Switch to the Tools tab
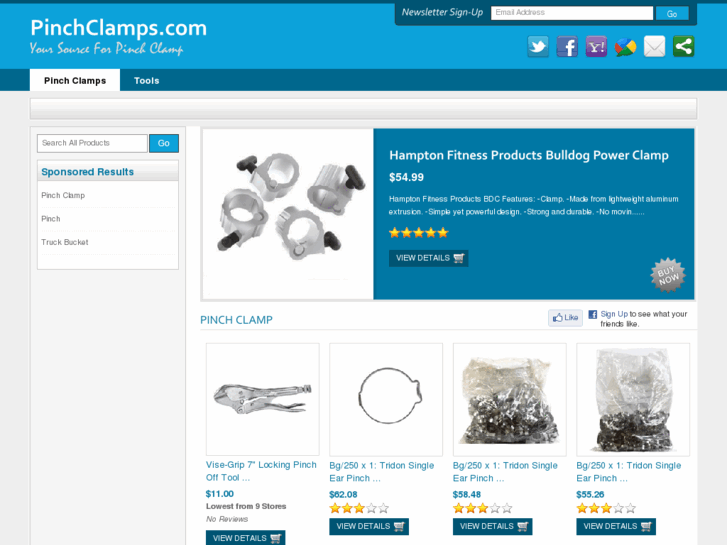727x545 pixels. (147, 81)
